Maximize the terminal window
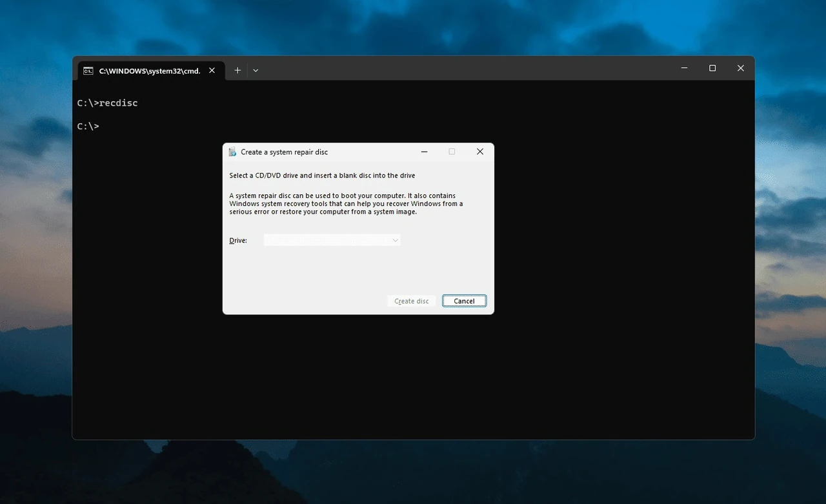Viewport: 826px width, 504px height. [x=712, y=68]
